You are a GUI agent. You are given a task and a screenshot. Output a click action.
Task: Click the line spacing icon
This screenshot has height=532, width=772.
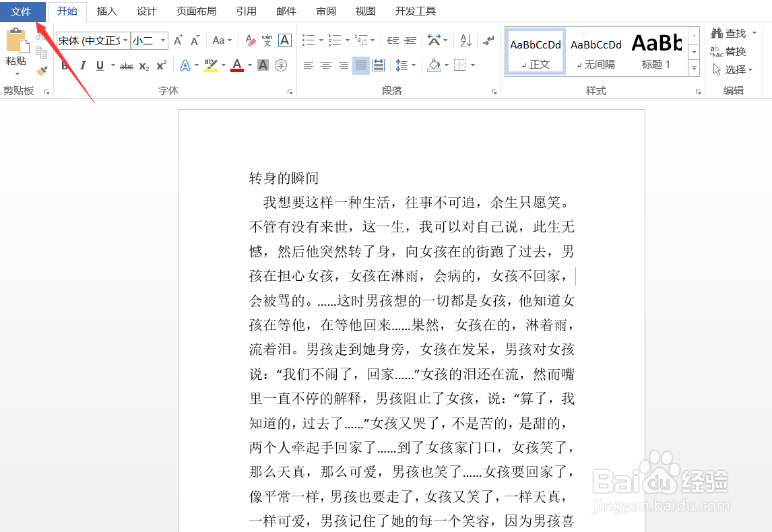401,65
